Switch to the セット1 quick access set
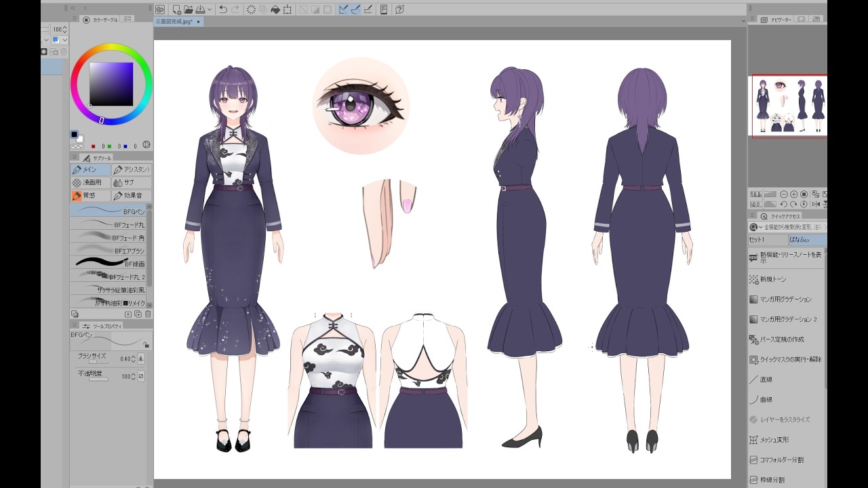868x488 pixels. coord(767,240)
